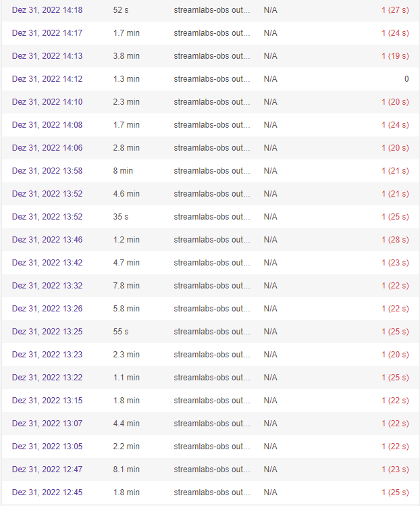Click the red "1 (19 s)" value
The width and height of the screenshot is (420, 506).
click(x=395, y=56)
